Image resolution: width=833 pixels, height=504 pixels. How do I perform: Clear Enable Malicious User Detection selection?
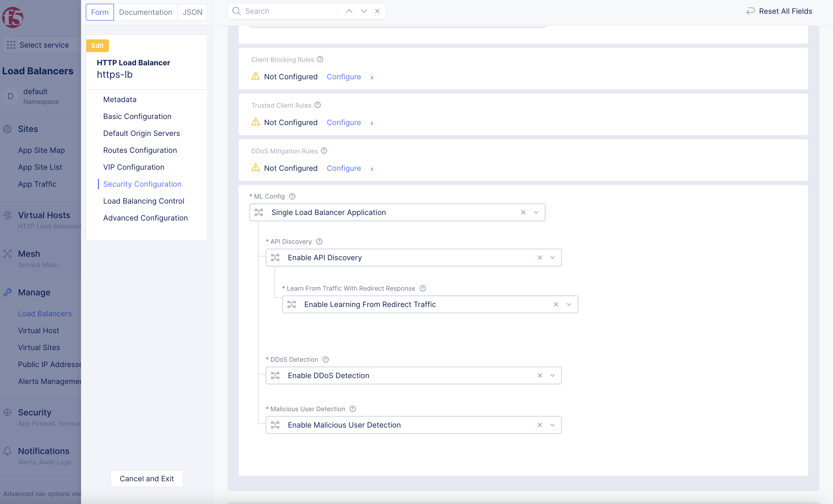click(x=540, y=425)
